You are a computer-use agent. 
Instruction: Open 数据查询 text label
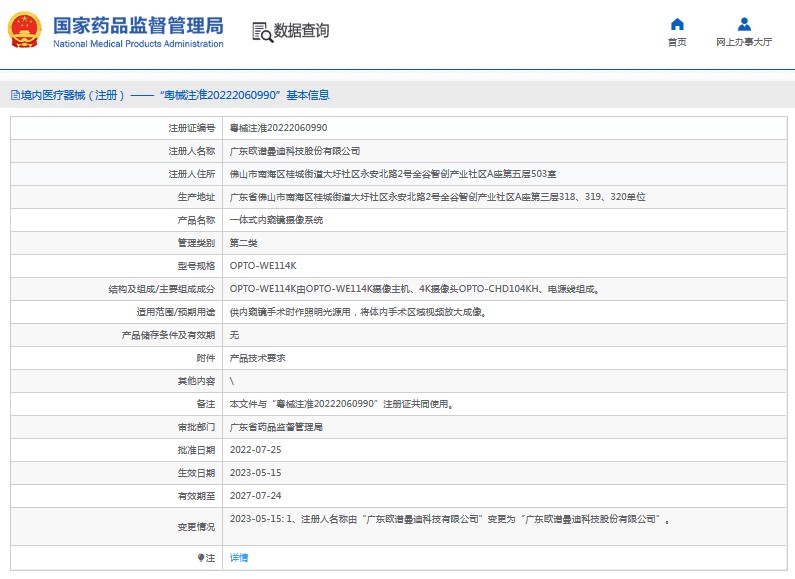pos(301,31)
